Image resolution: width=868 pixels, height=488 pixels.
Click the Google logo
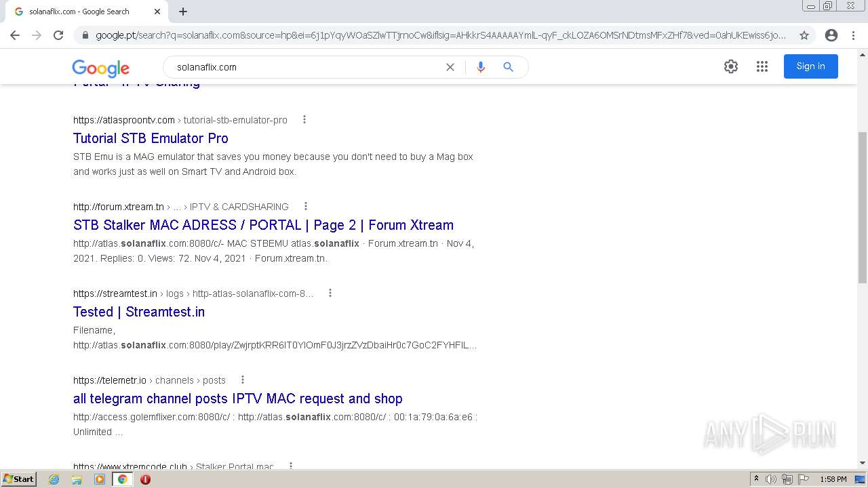tap(101, 68)
